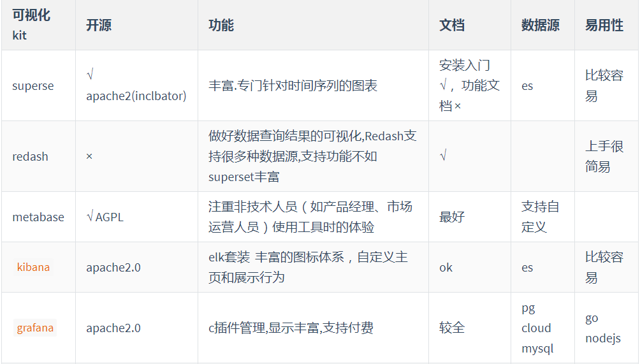Click the grafana highlighted tag
Screen dimensions: 640x364
click(34, 328)
